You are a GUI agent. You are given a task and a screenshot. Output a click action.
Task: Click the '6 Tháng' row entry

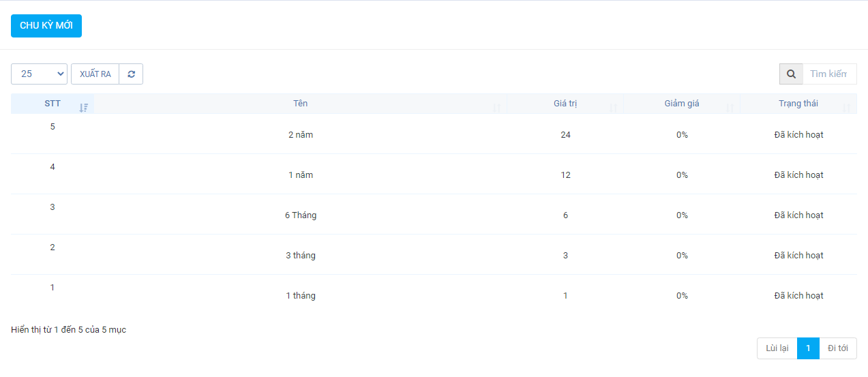(301, 215)
